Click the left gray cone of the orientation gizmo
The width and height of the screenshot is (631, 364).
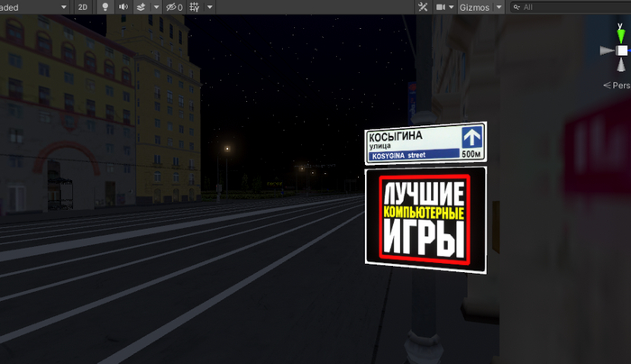[608, 50]
